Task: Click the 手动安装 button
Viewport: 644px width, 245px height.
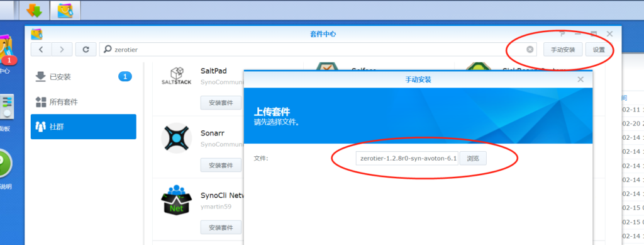Action: 563,49
